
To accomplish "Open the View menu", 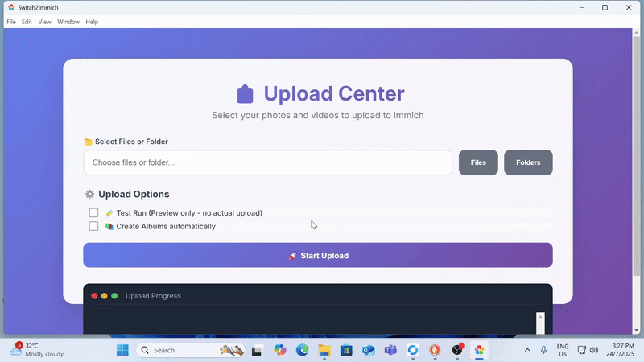I will pos(45,22).
